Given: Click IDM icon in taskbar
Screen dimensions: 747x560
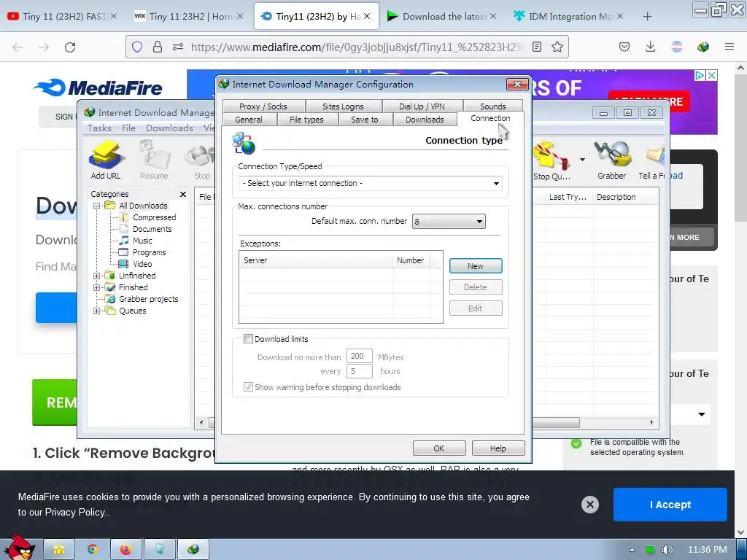Looking at the screenshot, I should [193, 550].
